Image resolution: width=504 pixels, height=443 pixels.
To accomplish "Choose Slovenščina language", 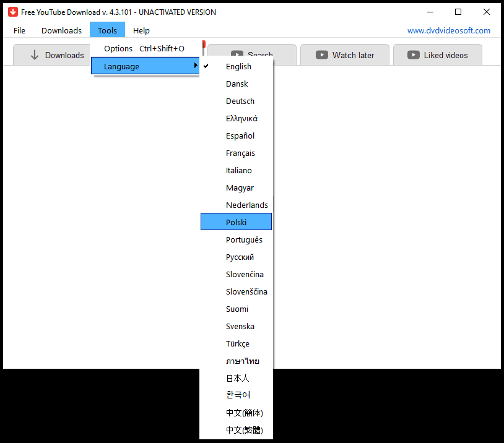I will [237, 291].
